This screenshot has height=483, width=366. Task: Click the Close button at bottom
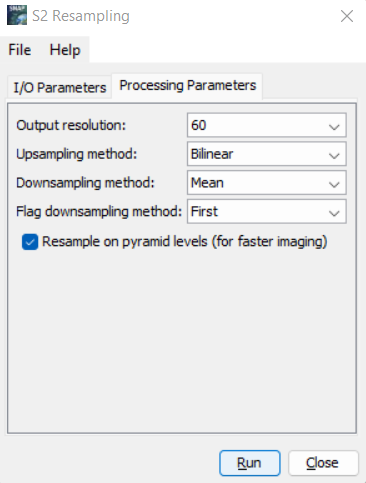[323, 463]
